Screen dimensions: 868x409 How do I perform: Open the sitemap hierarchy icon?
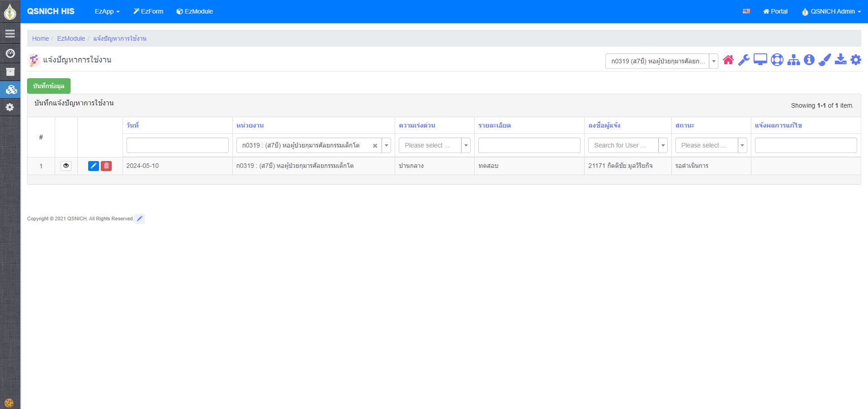coord(793,60)
